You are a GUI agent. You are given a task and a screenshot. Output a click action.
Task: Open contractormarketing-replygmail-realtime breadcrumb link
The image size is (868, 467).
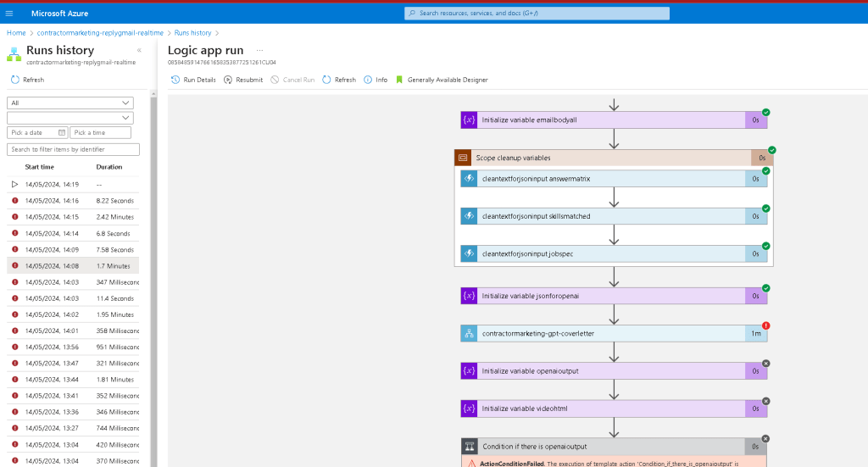pyautogui.click(x=100, y=33)
